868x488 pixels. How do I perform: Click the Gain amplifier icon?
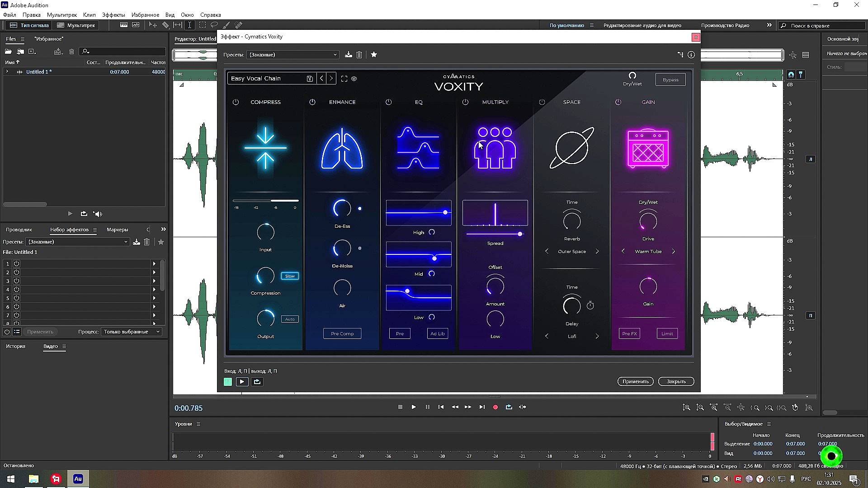point(648,149)
